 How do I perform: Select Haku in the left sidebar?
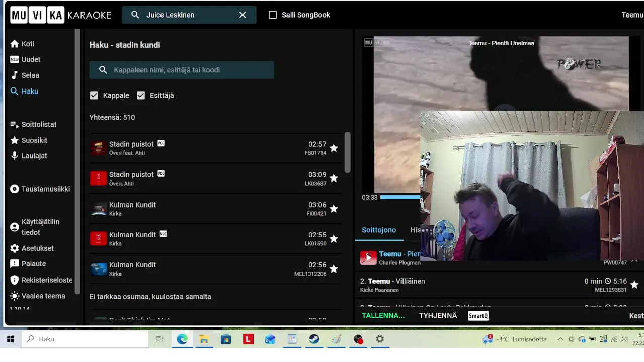(x=24, y=92)
